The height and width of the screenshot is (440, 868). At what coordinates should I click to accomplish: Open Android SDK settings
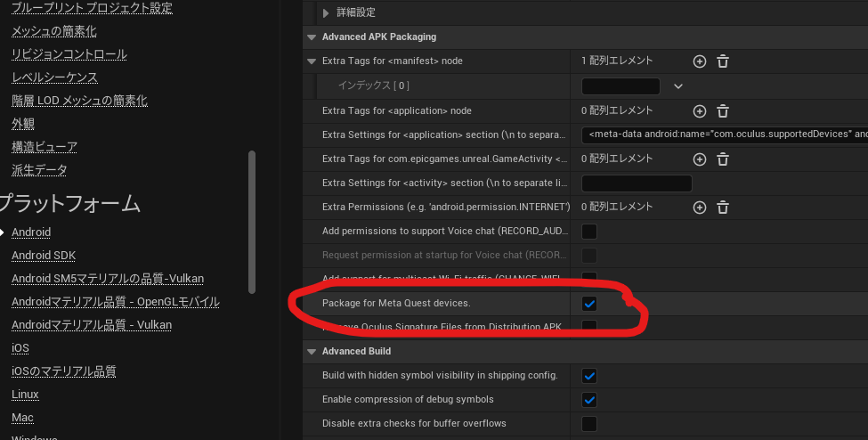pos(44,256)
